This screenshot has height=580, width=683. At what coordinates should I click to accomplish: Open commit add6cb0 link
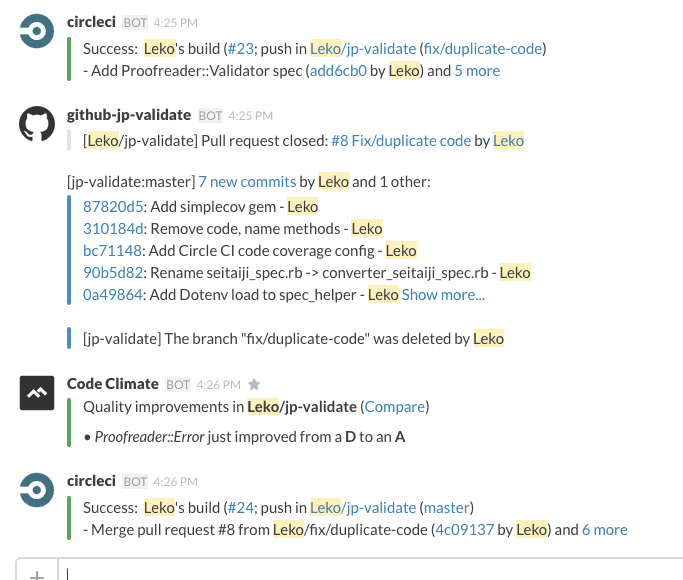tap(338, 70)
